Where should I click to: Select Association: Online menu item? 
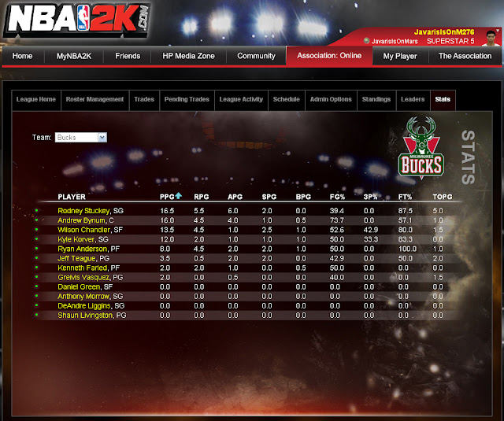(x=329, y=56)
